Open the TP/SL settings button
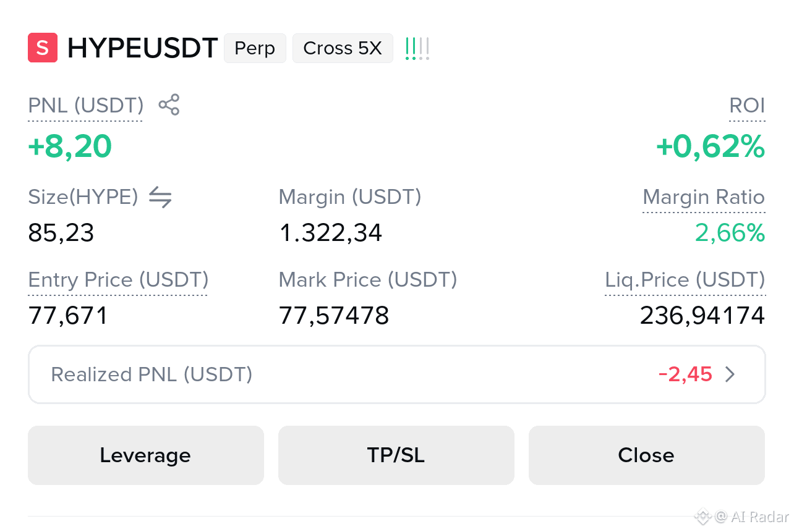 click(x=396, y=455)
